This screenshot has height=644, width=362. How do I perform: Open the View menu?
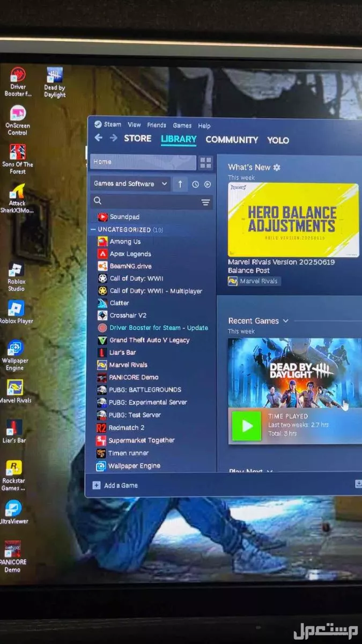pos(135,125)
